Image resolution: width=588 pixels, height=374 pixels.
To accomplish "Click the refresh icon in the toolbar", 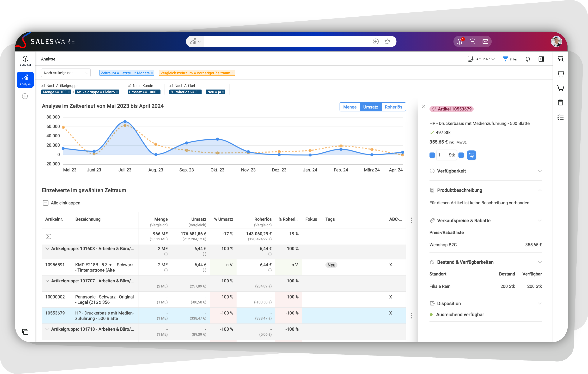I will click(528, 59).
